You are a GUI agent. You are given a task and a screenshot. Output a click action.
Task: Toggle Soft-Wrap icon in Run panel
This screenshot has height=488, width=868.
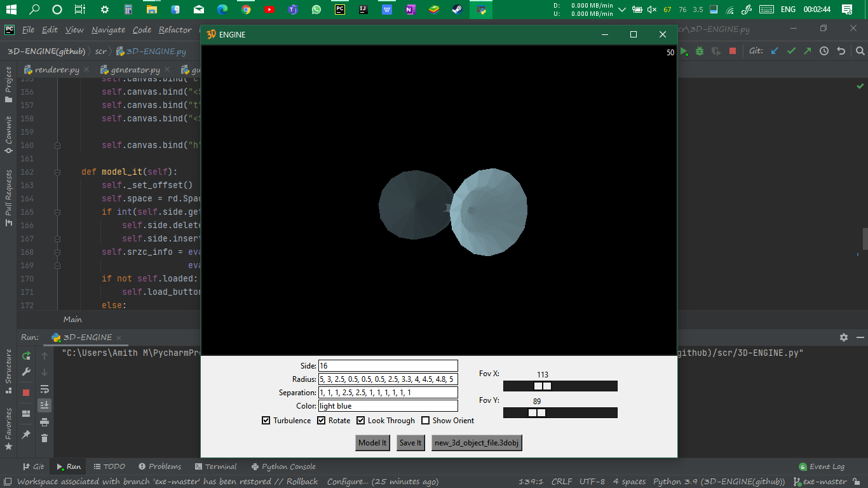tap(44, 389)
